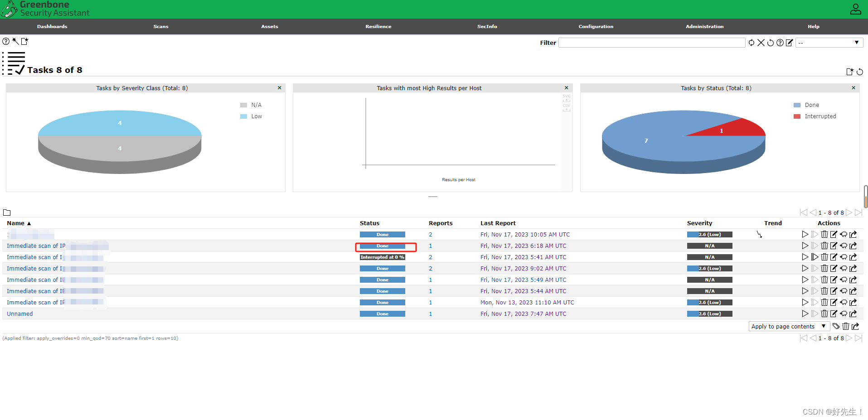Close the Tasks with most High Results chart
The height and width of the screenshot is (420, 868).
[567, 88]
